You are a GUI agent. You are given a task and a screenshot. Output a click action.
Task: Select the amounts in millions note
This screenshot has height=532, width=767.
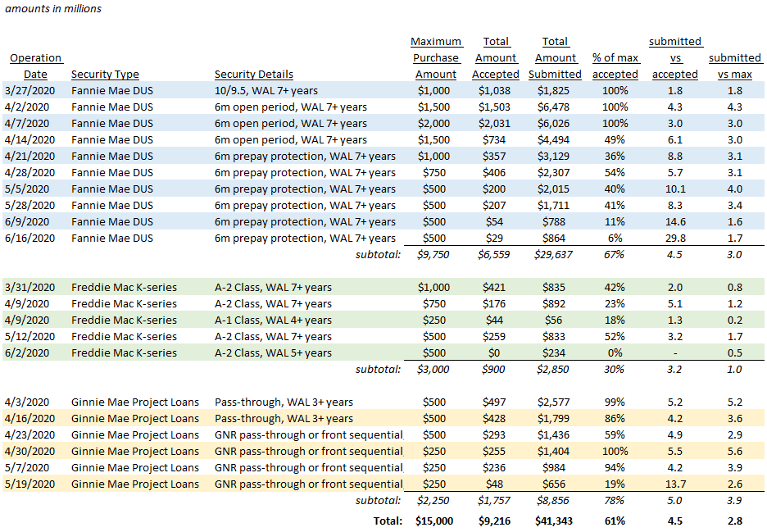53,9
